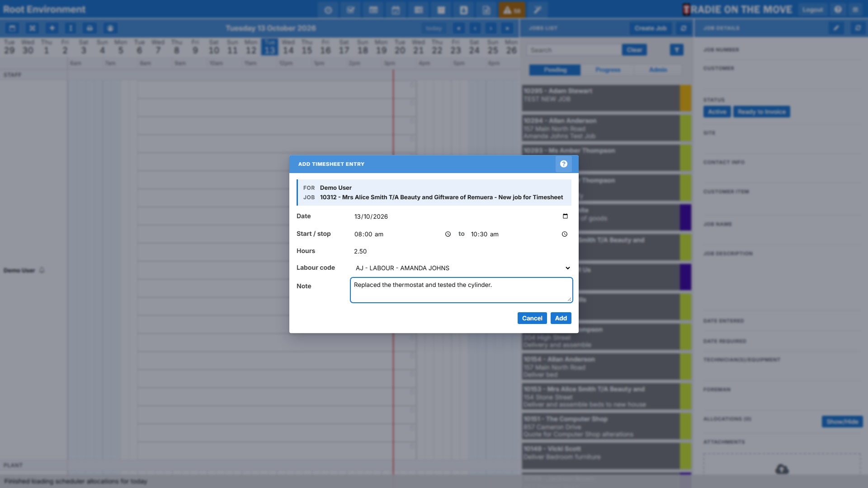
Task: Click the Create Job button
Action: 650,28
